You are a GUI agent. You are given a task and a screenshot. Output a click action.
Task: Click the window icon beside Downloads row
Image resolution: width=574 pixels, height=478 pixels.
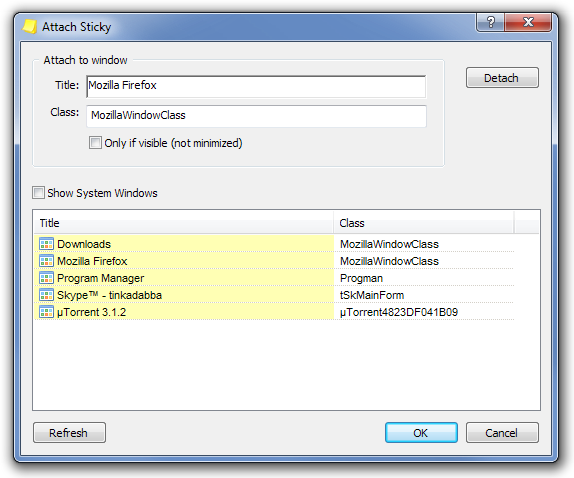46,244
